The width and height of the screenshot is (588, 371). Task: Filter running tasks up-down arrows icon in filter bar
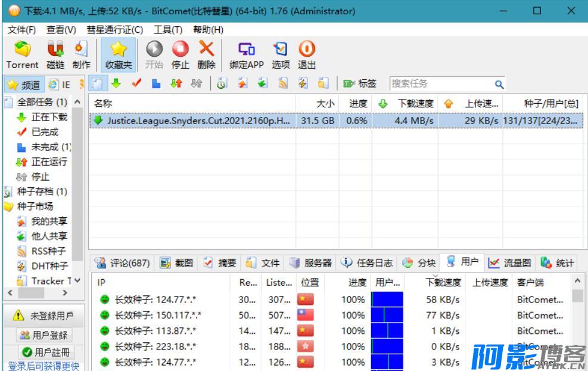176,84
